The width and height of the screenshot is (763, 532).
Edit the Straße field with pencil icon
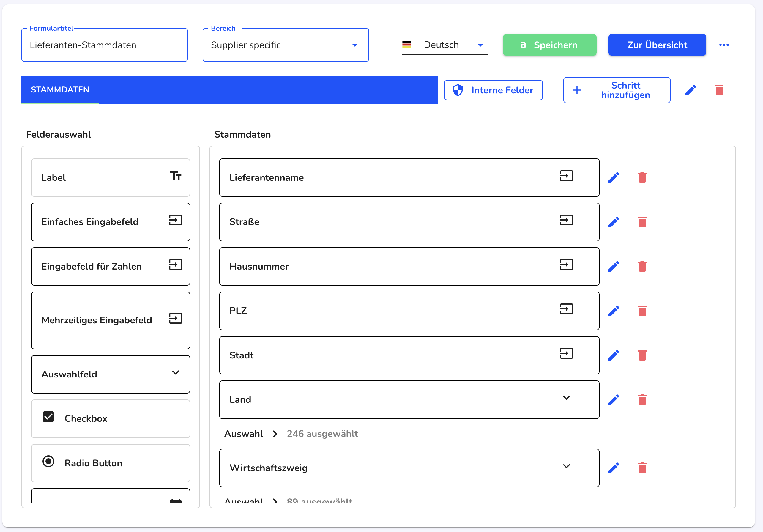point(614,222)
